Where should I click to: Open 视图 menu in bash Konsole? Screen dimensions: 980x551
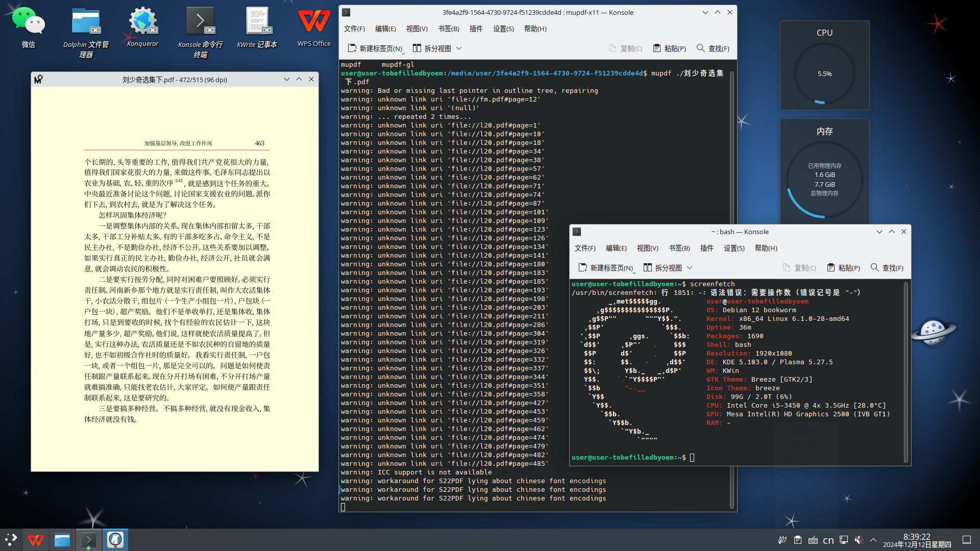647,248
